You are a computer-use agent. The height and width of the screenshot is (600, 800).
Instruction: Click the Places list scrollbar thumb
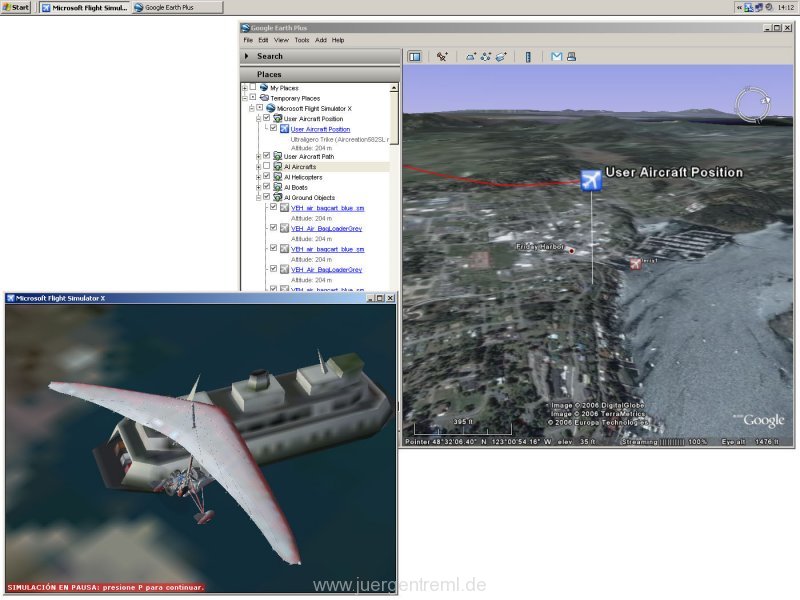click(x=394, y=118)
